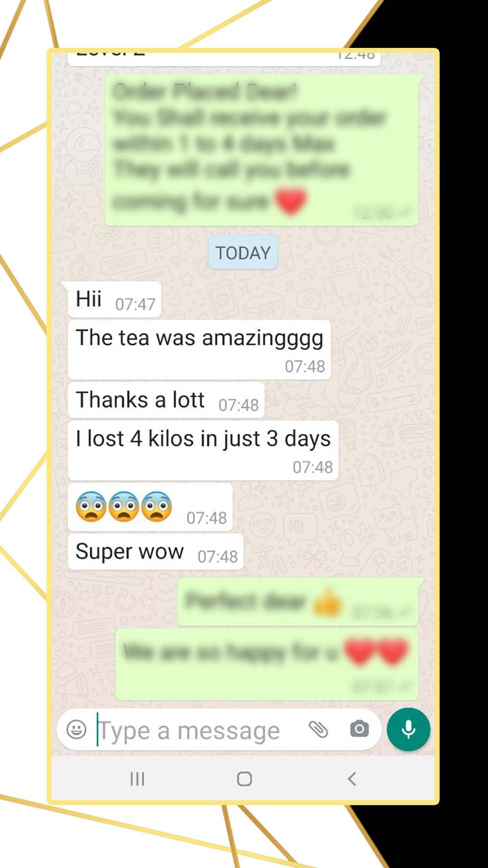Select the three fearful emoji message
The image size is (488, 868).
click(150, 507)
